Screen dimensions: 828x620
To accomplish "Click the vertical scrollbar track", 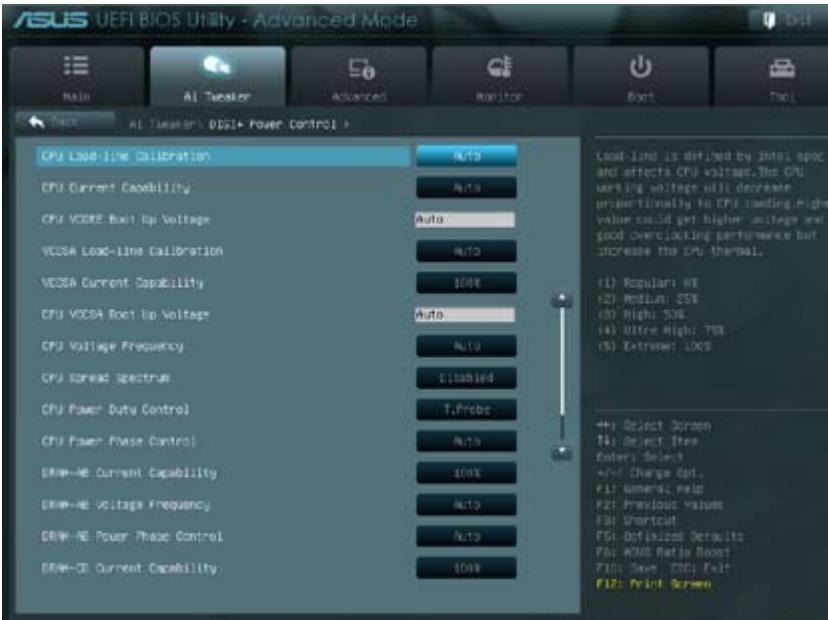I will (562, 375).
